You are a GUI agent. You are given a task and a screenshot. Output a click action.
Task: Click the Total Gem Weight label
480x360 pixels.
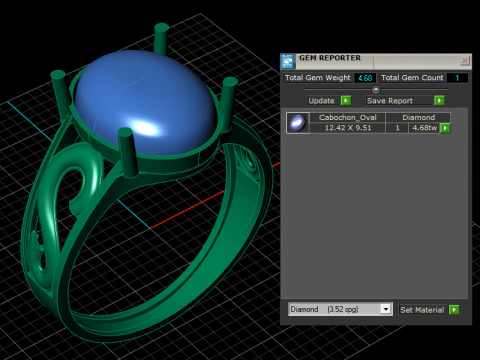coord(318,78)
